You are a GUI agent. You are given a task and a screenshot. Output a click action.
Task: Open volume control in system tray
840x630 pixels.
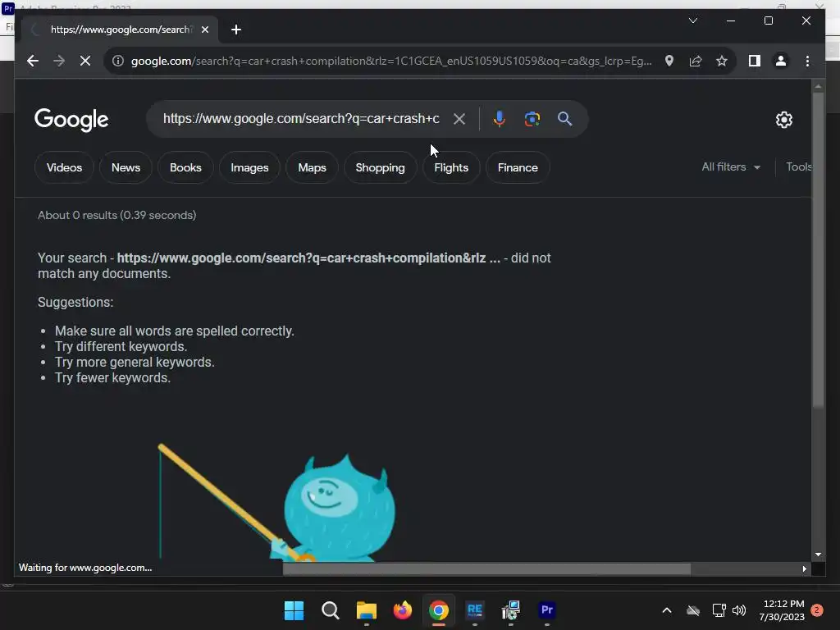point(739,610)
